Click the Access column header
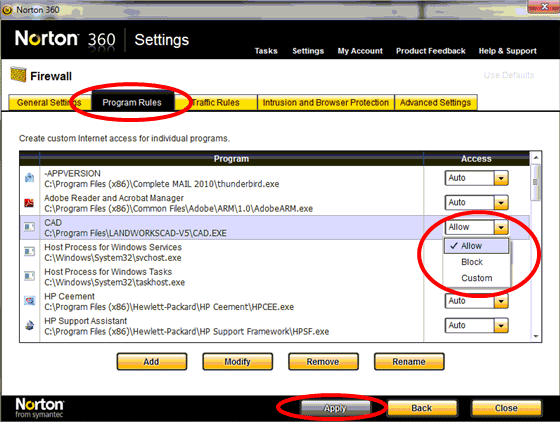Viewport: 560px width, 422px height. coord(476,159)
